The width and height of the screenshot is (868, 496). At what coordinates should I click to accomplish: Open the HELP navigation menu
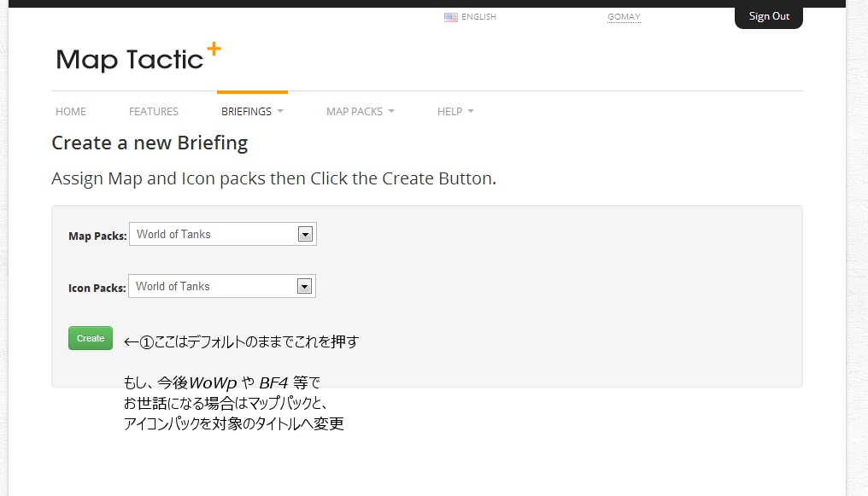point(449,112)
